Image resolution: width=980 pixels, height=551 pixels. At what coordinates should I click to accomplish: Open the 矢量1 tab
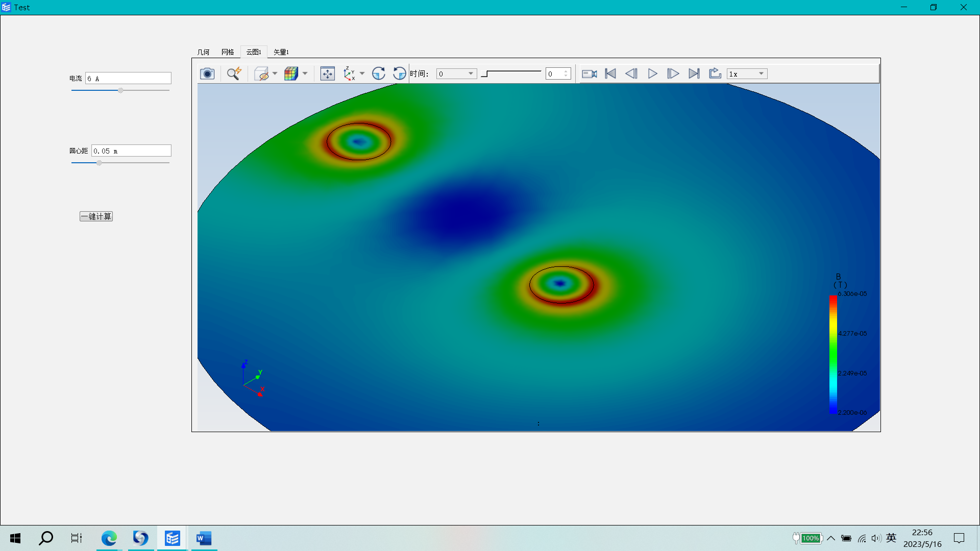pos(281,52)
